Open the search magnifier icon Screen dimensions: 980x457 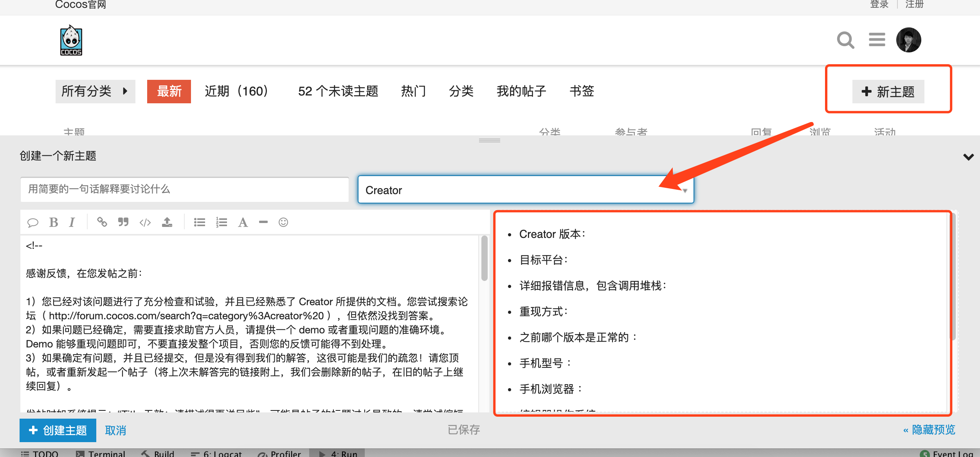(x=845, y=40)
